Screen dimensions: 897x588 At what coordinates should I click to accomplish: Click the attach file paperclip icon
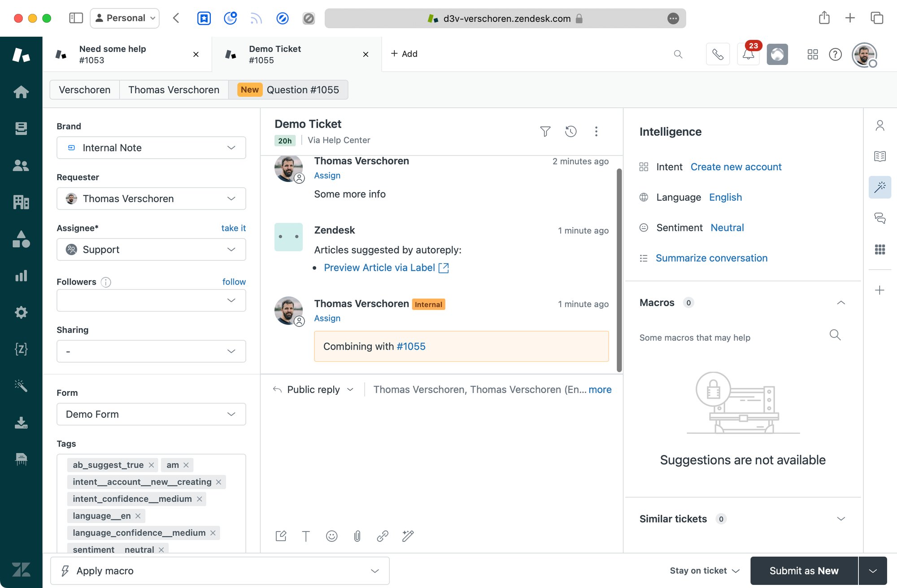(357, 536)
